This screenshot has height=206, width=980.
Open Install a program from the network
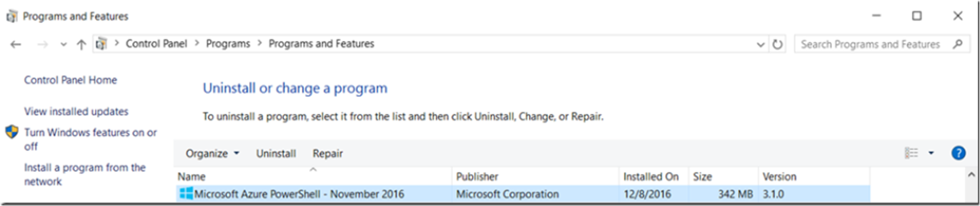(x=84, y=174)
